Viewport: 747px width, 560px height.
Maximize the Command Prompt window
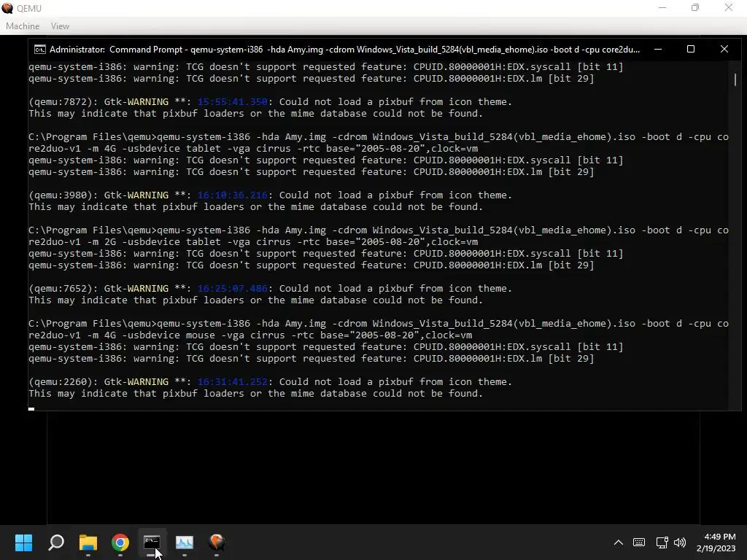(x=691, y=49)
